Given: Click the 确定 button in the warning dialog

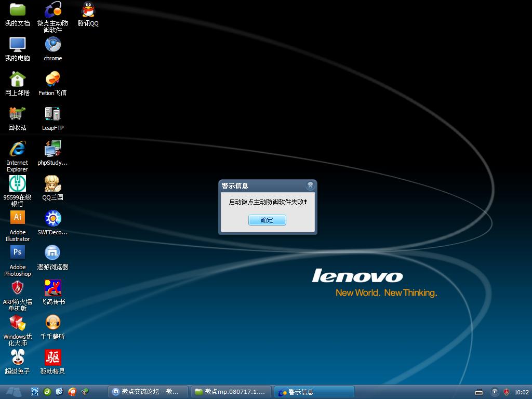Looking at the screenshot, I should [267, 220].
